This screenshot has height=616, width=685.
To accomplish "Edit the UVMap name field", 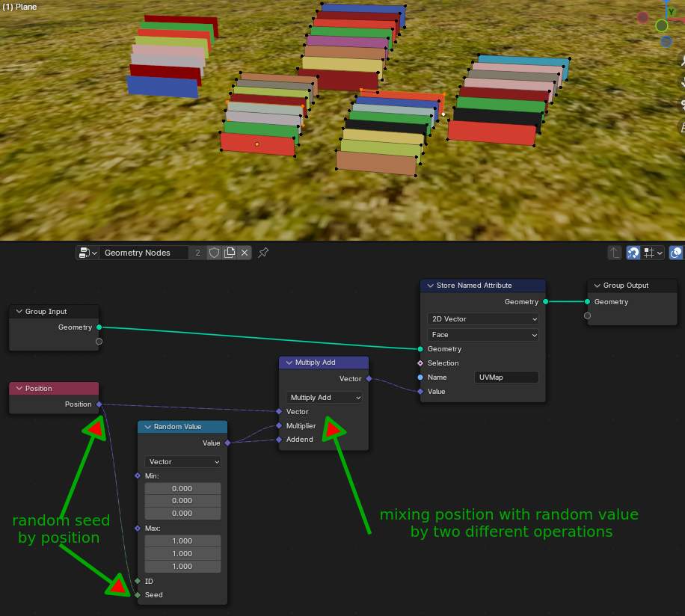I will pos(506,378).
